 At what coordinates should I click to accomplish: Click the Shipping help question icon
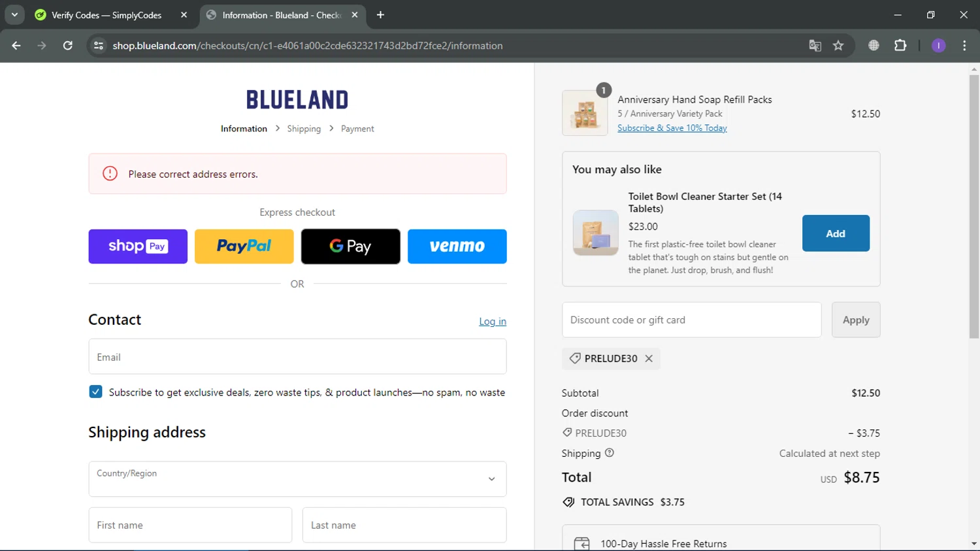tap(610, 453)
